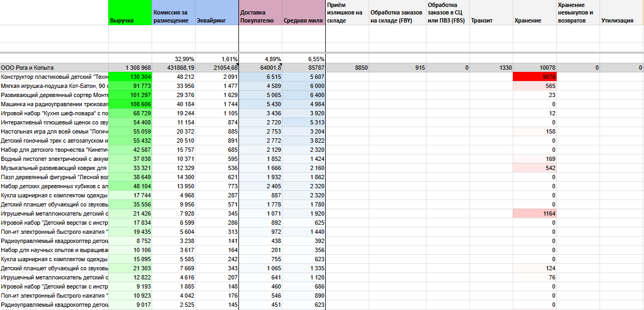644x310 pixels.
Task: Select the Водный пистолет электрический row label
Action: tap(54, 159)
